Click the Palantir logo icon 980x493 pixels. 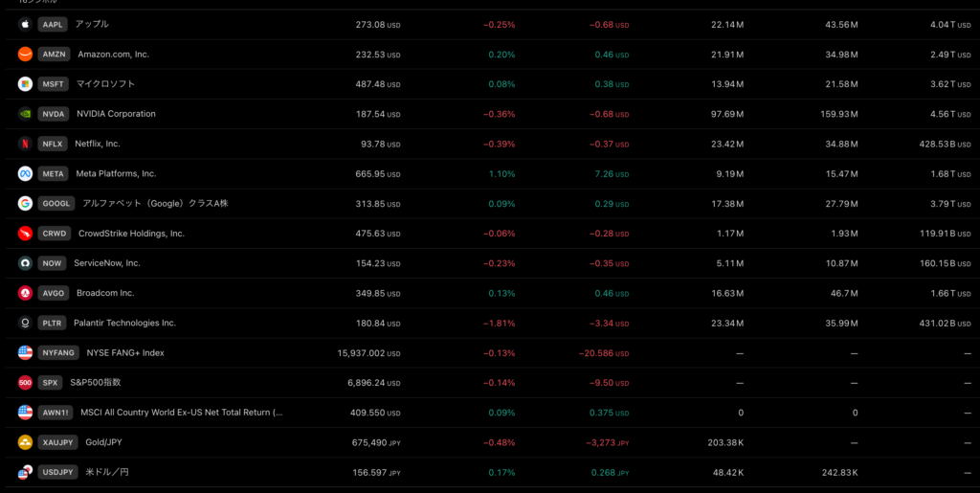pyautogui.click(x=25, y=323)
